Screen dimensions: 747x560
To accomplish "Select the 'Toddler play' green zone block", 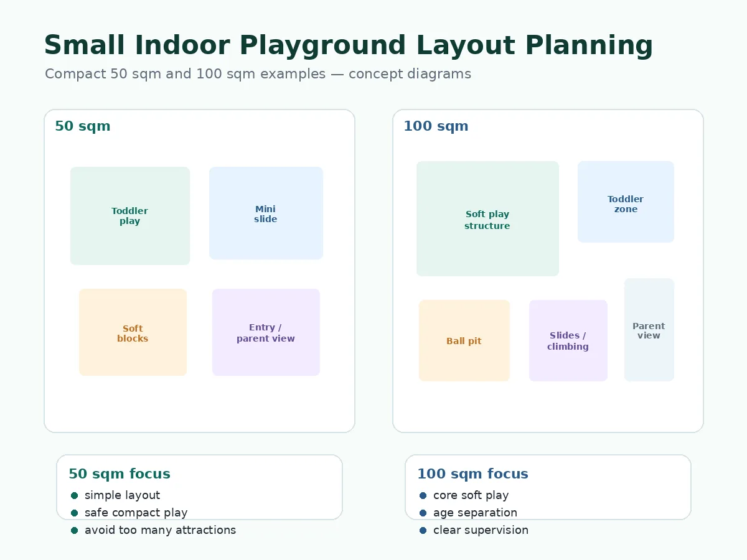I will [130, 216].
